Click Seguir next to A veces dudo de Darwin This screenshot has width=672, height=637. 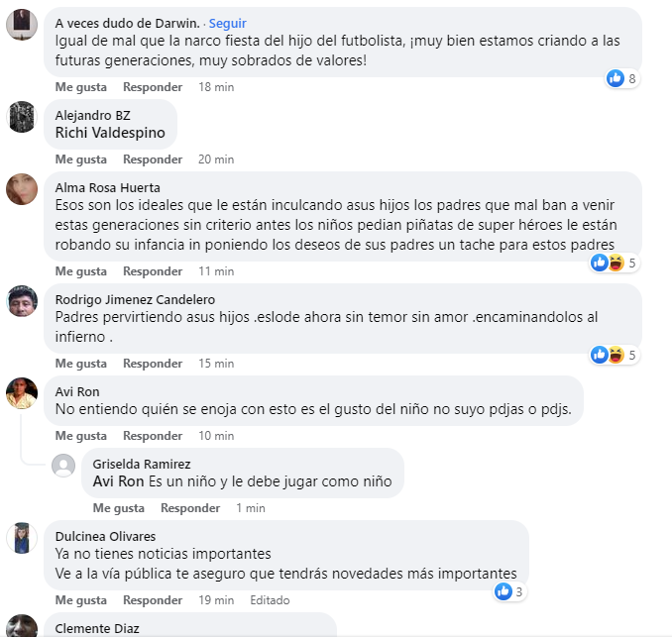[x=227, y=23]
